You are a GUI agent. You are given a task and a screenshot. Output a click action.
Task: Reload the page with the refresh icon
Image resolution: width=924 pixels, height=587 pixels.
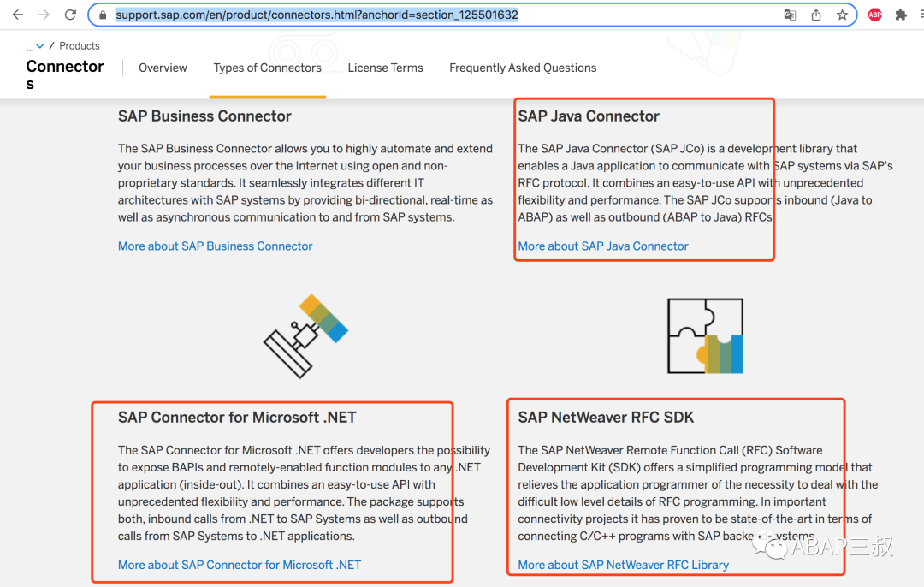pyautogui.click(x=70, y=15)
